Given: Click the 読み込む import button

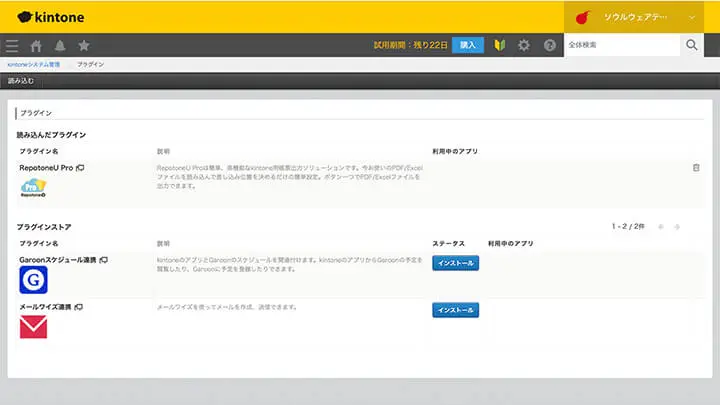Looking at the screenshot, I should click(20, 80).
